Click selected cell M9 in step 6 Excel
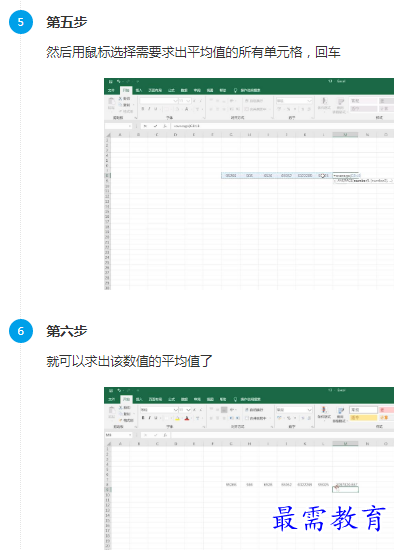 tap(345, 489)
